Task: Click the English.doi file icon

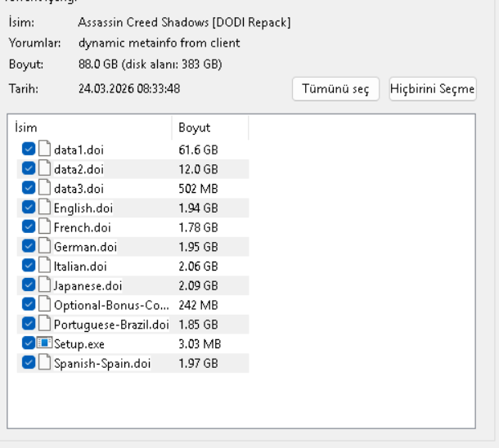Action: tap(44, 207)
